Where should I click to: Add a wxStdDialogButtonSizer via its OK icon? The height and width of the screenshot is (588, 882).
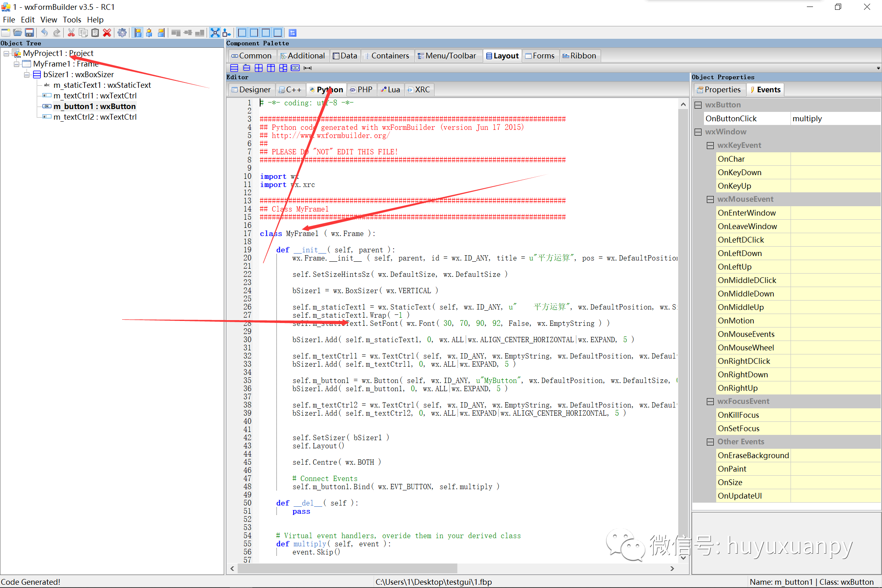(x=295, y=68)
